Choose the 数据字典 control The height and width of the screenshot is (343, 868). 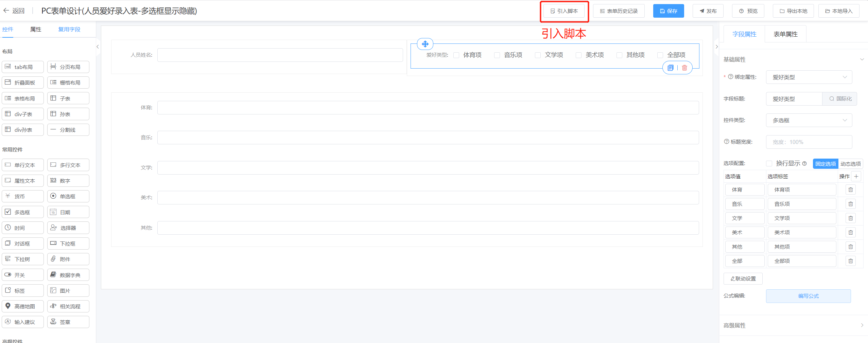[x=68, y=275]
